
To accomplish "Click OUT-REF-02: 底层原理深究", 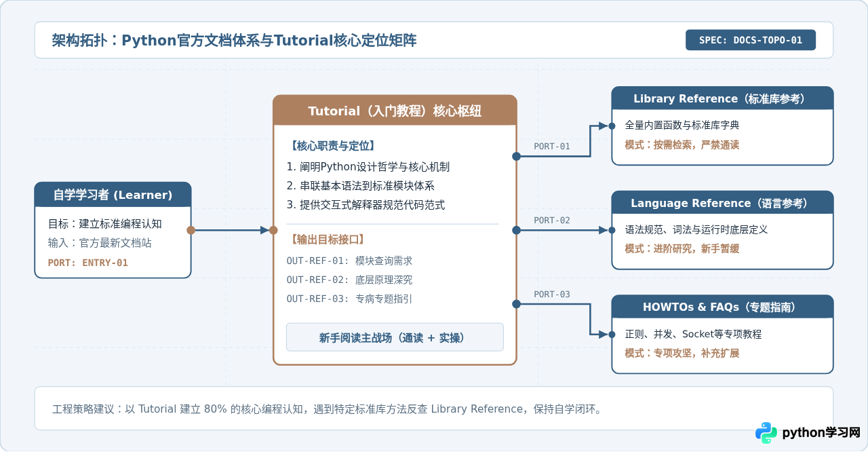I will [x=349, y=280].
